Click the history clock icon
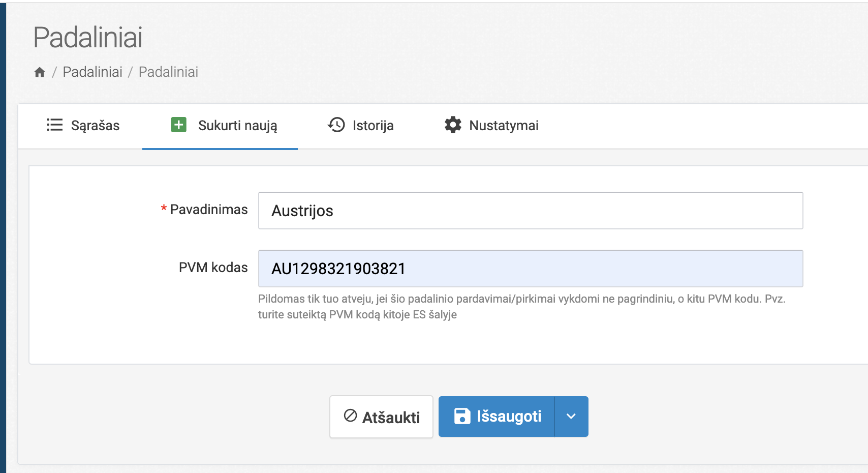Viewport: 868px width, 473px height. (x=336, y=125)
